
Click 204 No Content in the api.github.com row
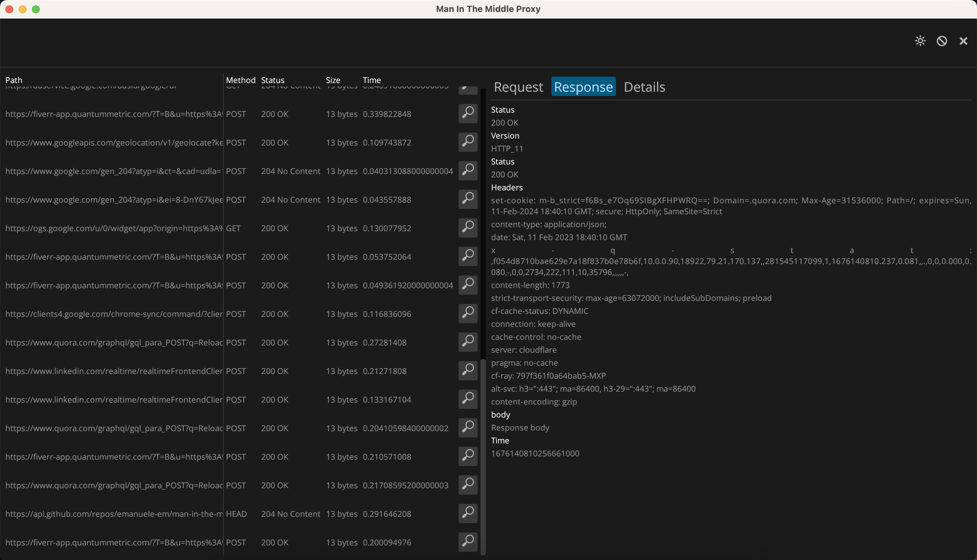tap(290, 514)
